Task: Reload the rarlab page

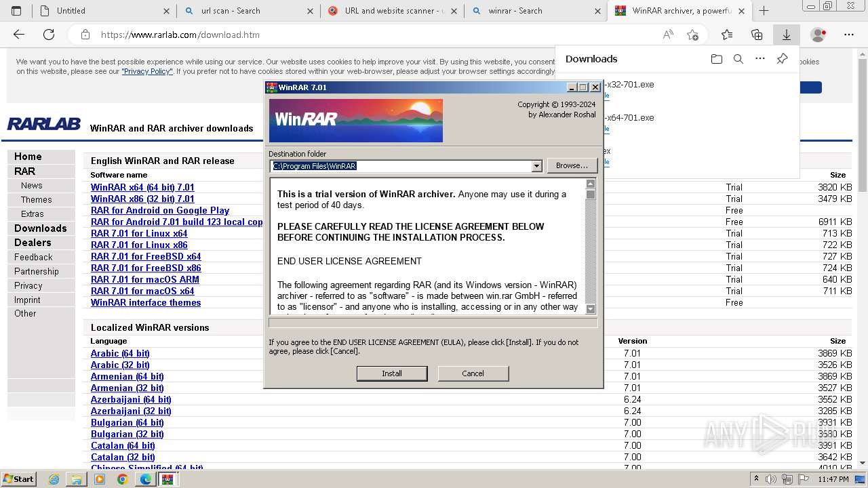Action: (49, 35)
